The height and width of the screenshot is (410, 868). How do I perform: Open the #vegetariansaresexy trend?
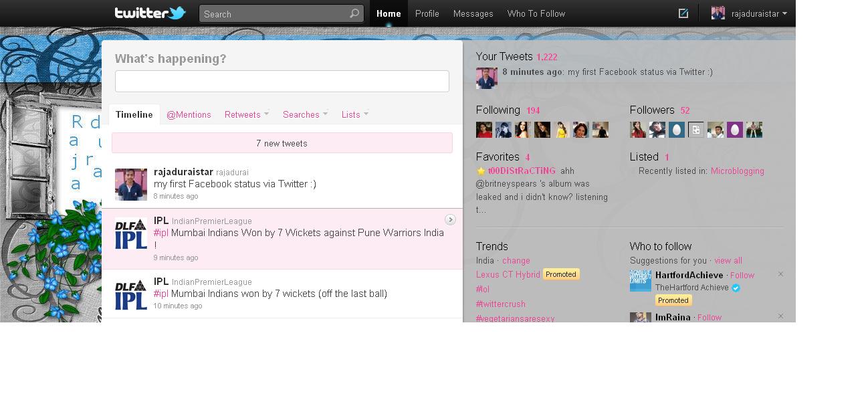coord(515,318)
